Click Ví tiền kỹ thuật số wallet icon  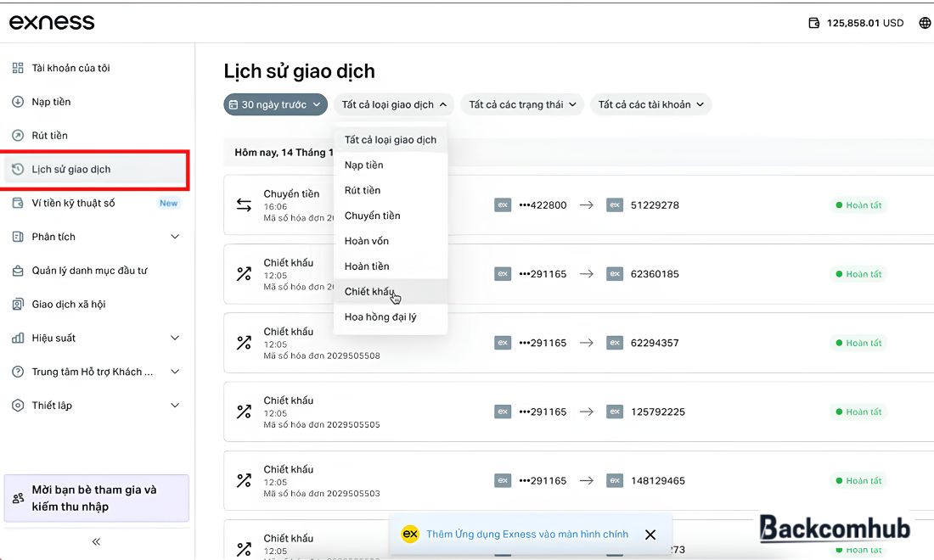coord(18,203)
